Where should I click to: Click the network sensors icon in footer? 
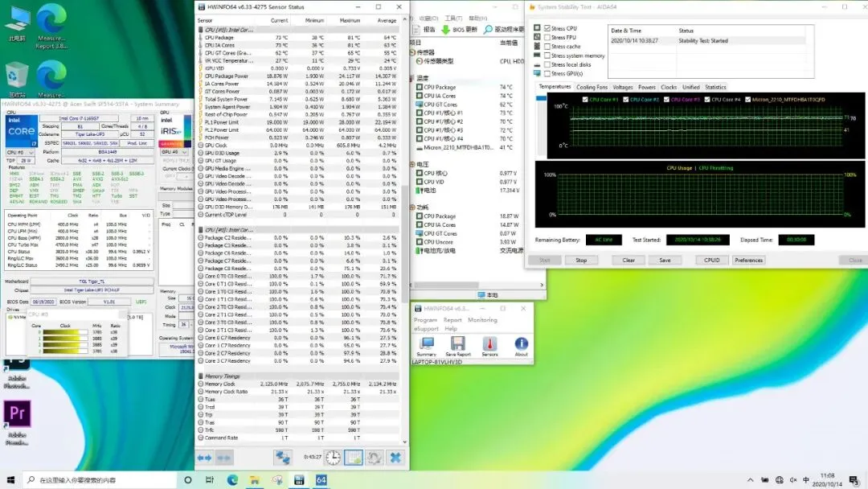click(282, 458)
